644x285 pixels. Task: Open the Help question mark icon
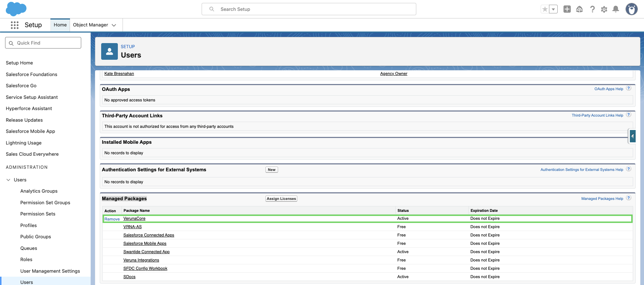[592, 9]
